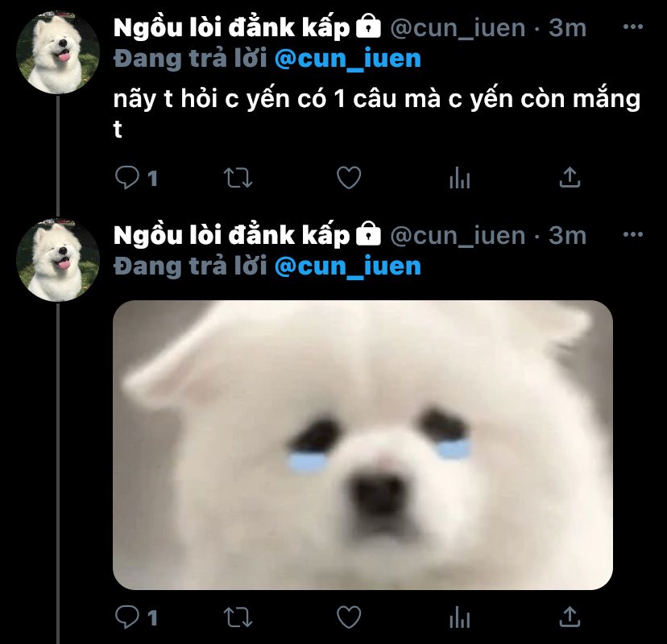Open @cun_iuen mention link in second tweet
Image resolution: width=667 pixels, height=644 pixels.
point(348,266)
